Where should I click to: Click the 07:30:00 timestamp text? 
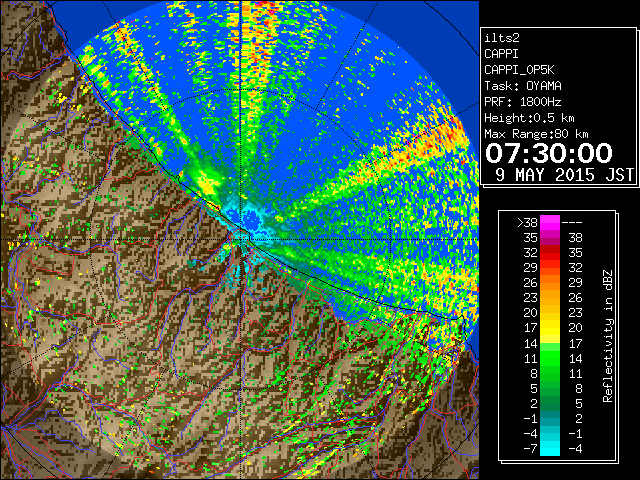click(549, 153)
